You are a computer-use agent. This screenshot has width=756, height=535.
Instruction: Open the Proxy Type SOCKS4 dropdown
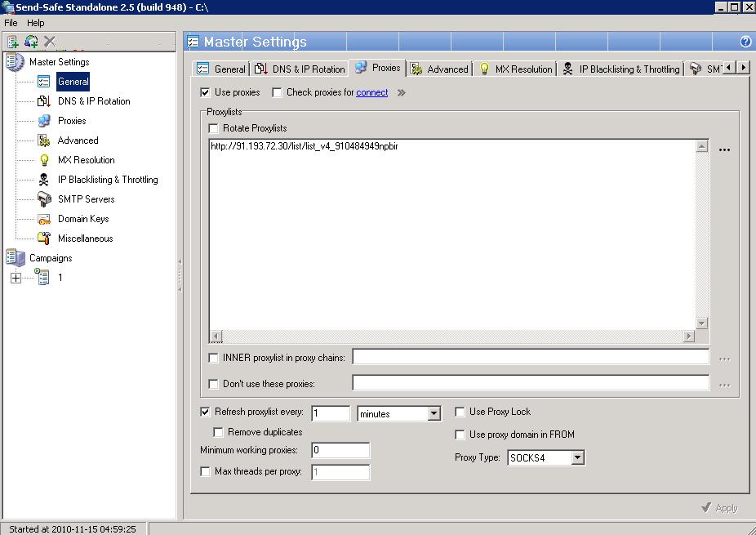[x=577, y=457]
